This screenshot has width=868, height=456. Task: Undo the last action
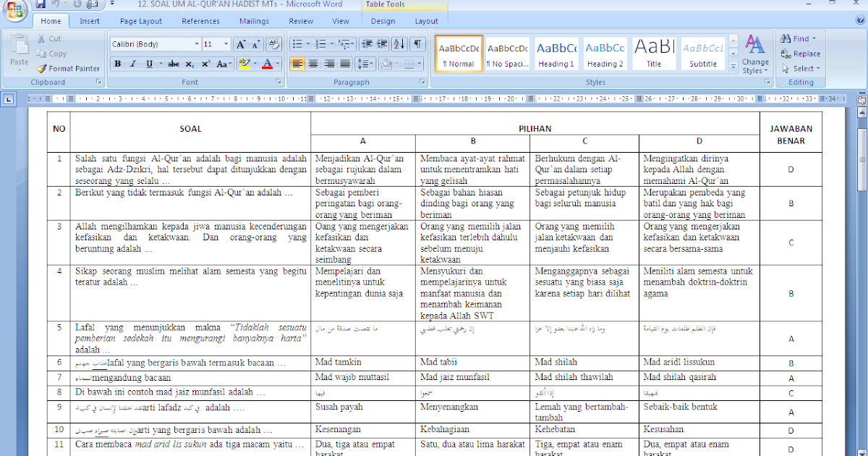[55, 4]
